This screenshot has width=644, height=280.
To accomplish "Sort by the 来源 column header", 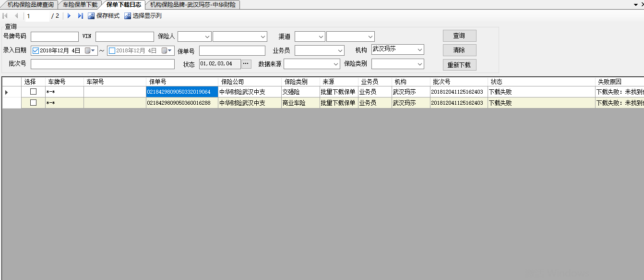I will [x=339, y=82].
